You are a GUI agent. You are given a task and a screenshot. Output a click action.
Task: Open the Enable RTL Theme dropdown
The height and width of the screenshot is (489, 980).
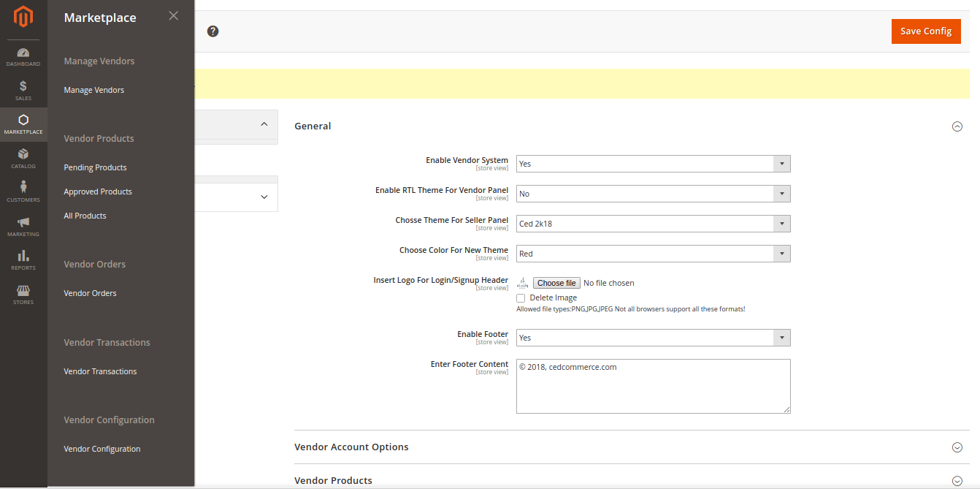[653, 194]
